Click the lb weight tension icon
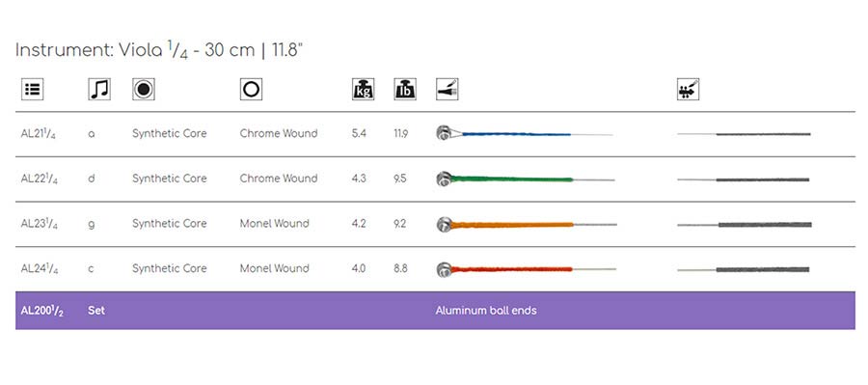This screenshot has height=385, width=868. (405, 89)
